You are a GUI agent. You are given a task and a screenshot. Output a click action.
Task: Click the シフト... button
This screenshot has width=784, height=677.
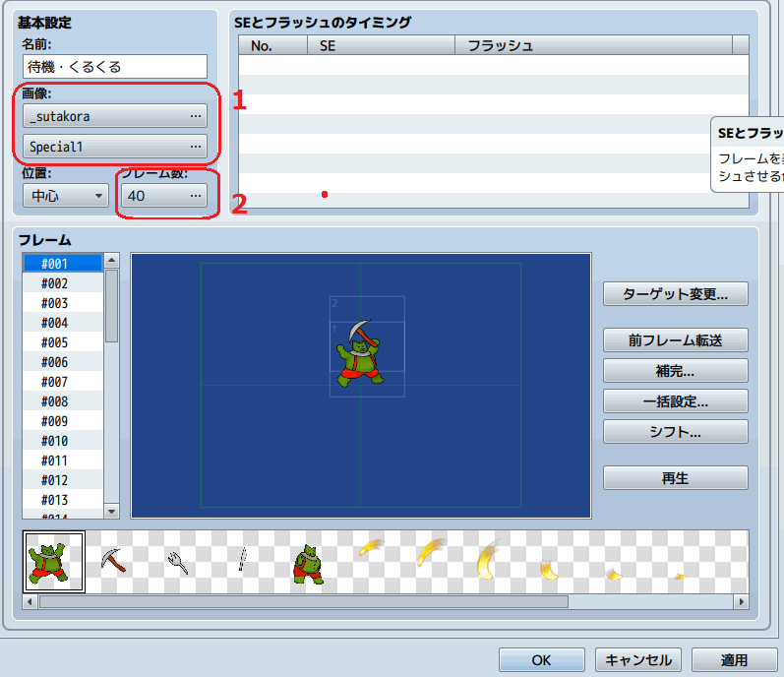676,432
